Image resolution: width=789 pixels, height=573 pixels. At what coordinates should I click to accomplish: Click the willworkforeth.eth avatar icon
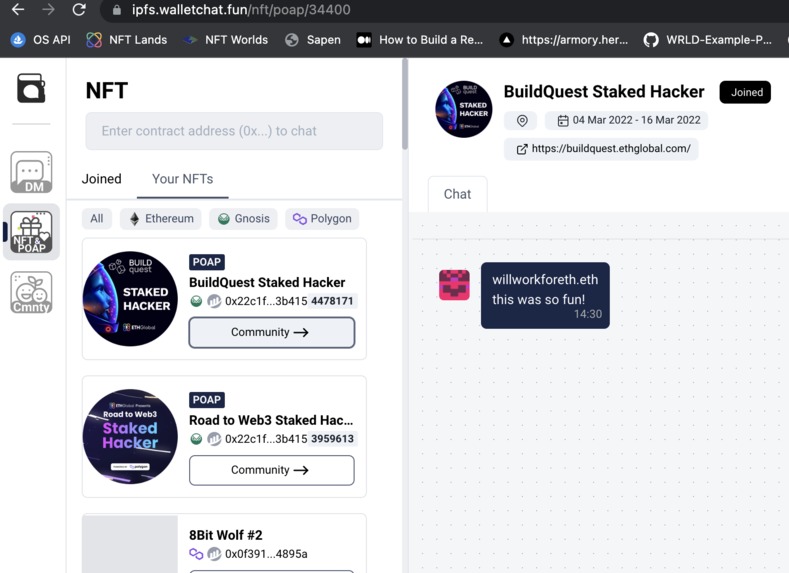coord(454,285)
